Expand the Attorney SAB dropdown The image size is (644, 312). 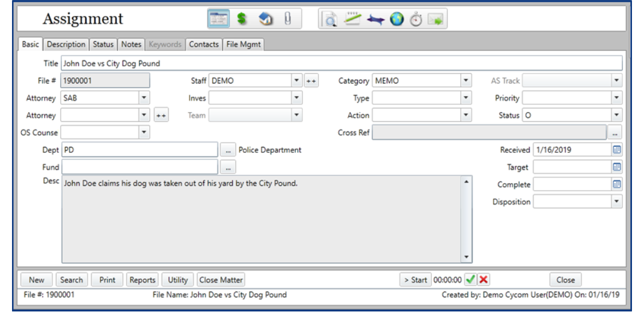(144, 98)
